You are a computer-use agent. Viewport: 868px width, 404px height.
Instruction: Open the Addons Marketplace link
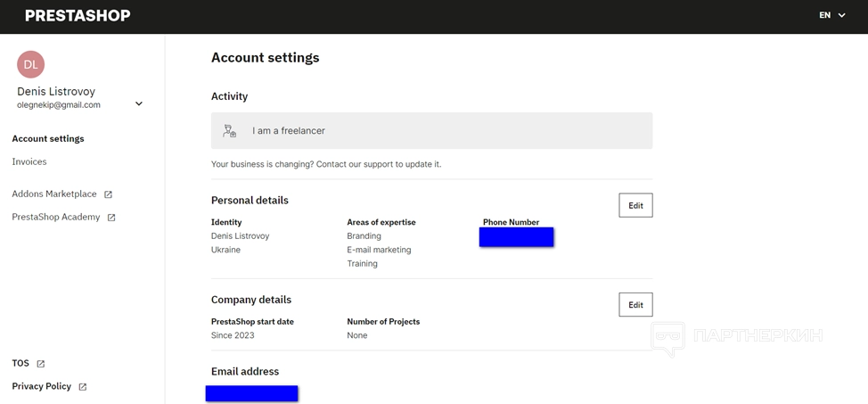pyautogui.click(x=54, y=194)
